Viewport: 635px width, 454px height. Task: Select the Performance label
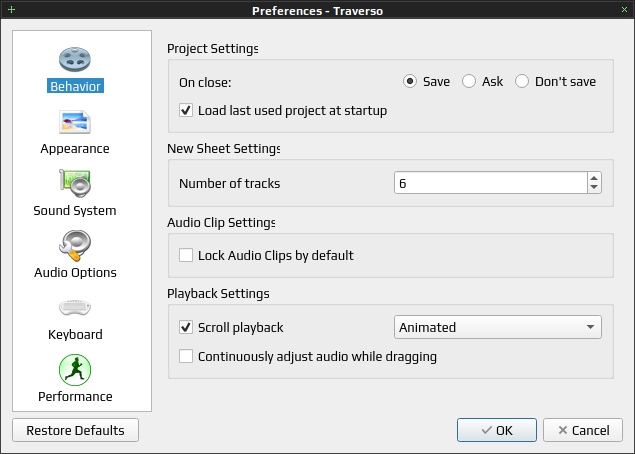(x=75, y=396)
